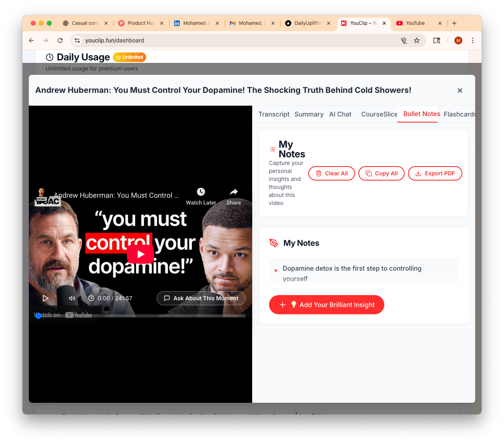Viewport: 504px width, 444px height.
Task: Click the Clear All button
Action: click(x=331, y=173)
